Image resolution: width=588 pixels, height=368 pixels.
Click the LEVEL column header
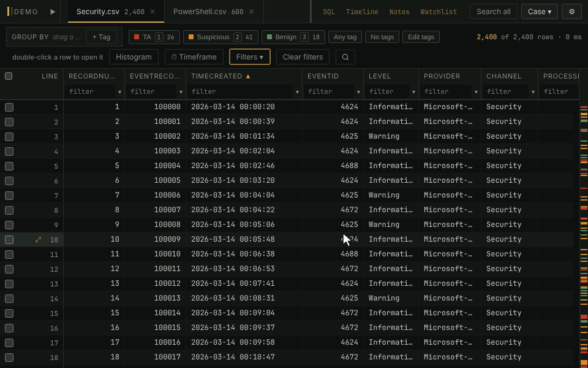[x=380, y=76]
